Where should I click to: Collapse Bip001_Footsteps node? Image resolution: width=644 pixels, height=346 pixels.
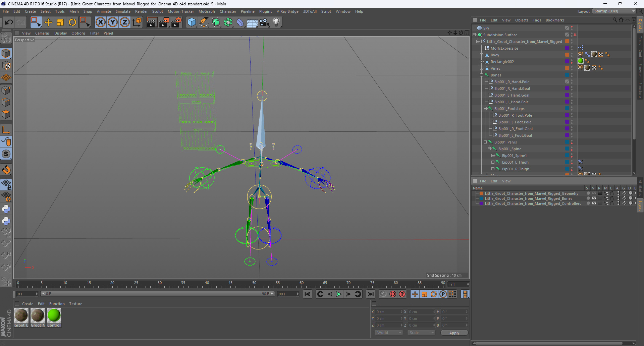point(485,109)
